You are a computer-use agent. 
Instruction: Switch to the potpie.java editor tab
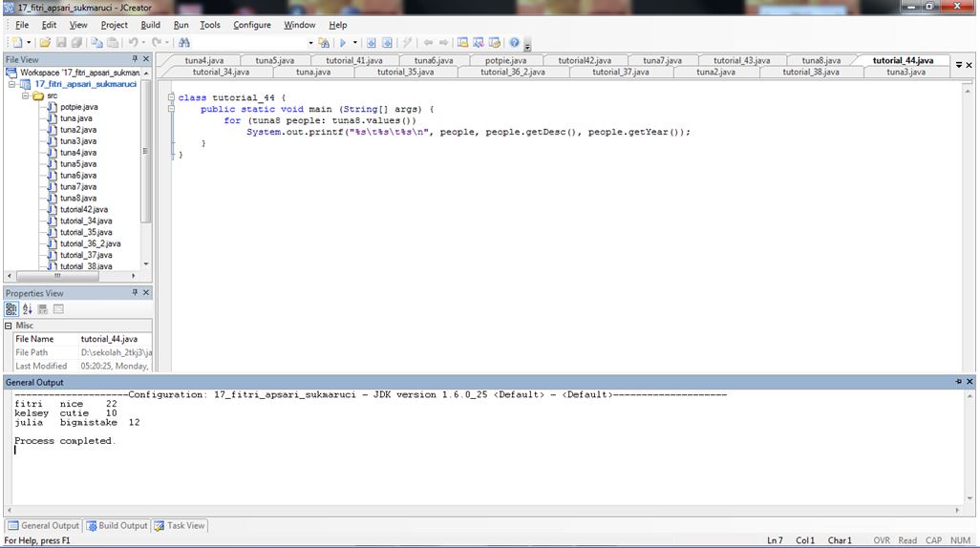[505, 60]
